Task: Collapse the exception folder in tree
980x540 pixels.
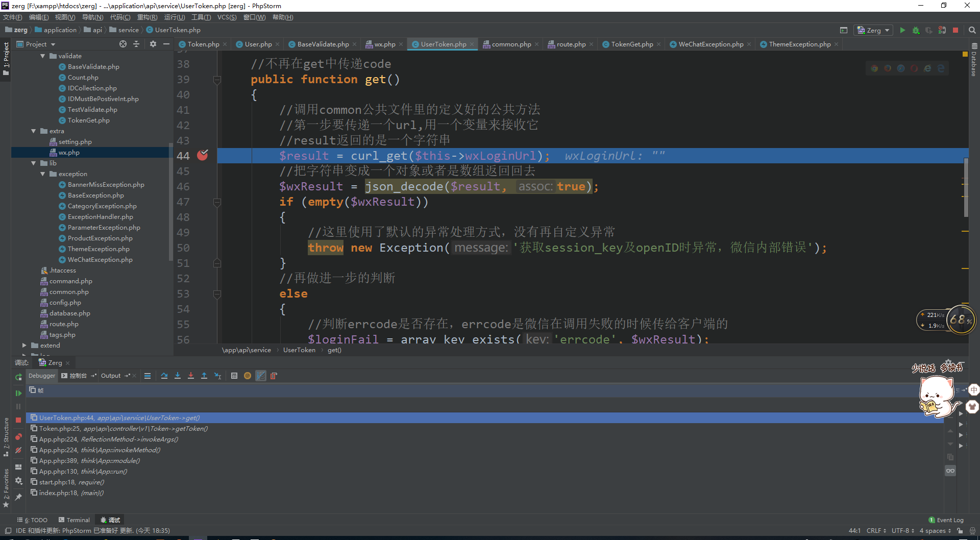Action: click(43, 174)
